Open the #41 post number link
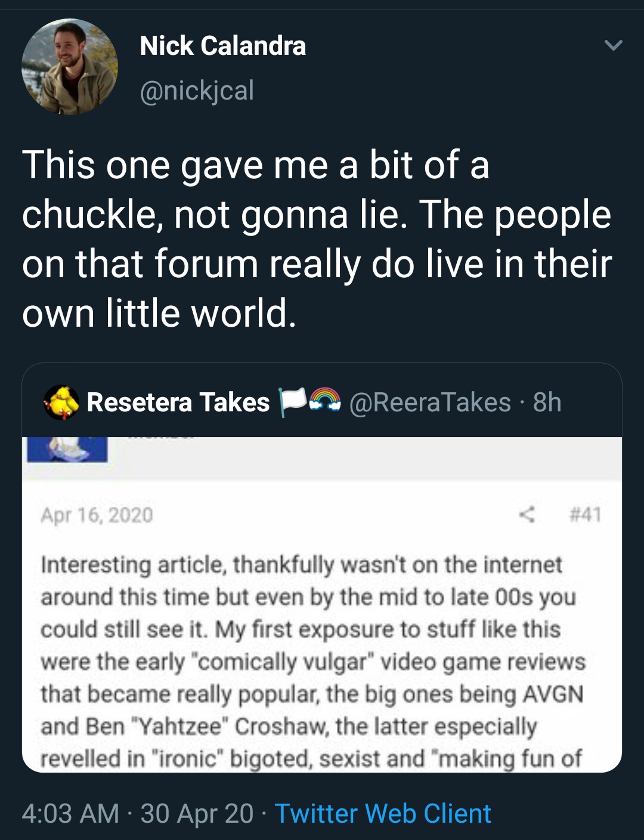Image resolution: width=644 pixels, height=840 pixels. click(585, 514)
